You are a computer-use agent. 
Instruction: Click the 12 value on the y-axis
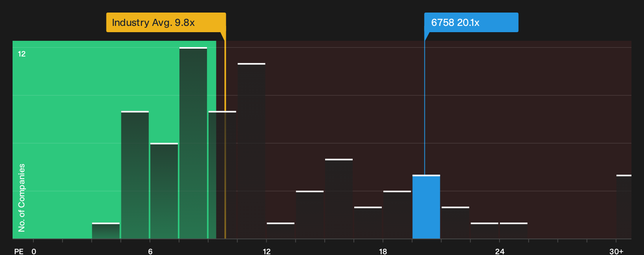[22, 54]
